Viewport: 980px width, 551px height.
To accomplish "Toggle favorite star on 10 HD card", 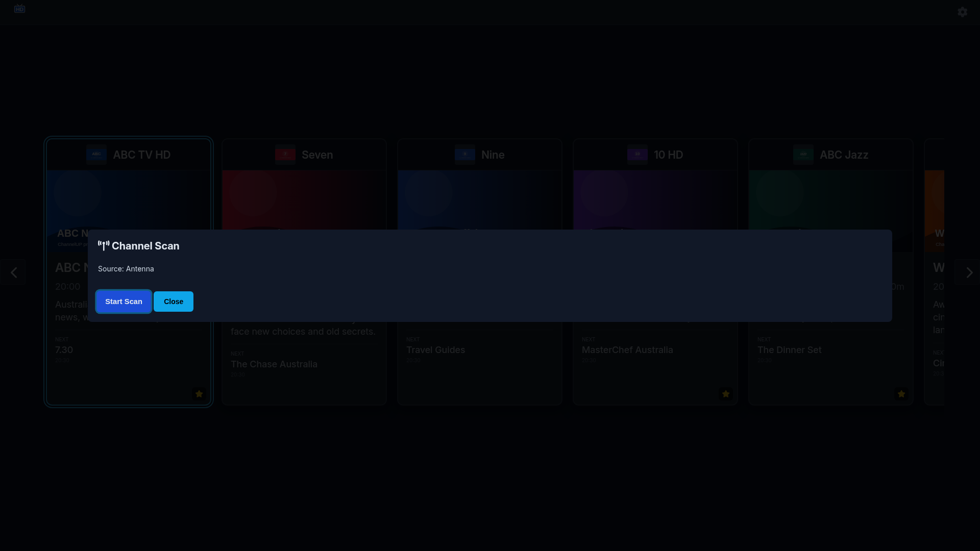I will tap(726, 394).
